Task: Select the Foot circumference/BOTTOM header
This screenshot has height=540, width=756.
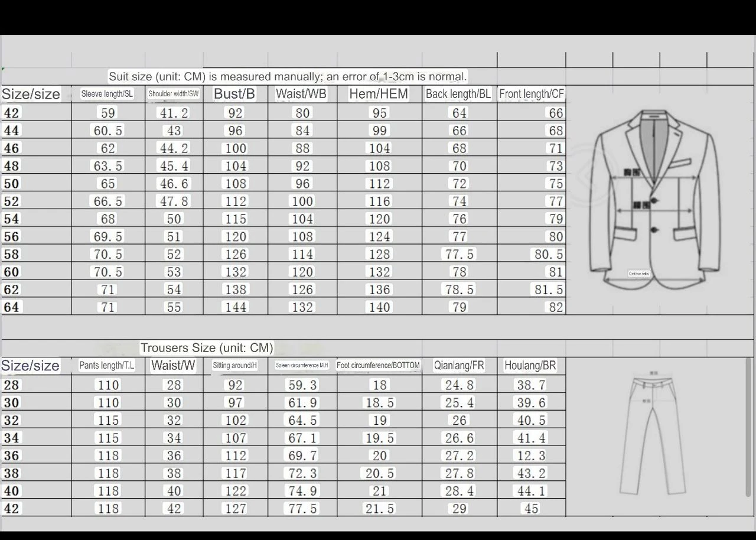Action: tap(379, 366)
